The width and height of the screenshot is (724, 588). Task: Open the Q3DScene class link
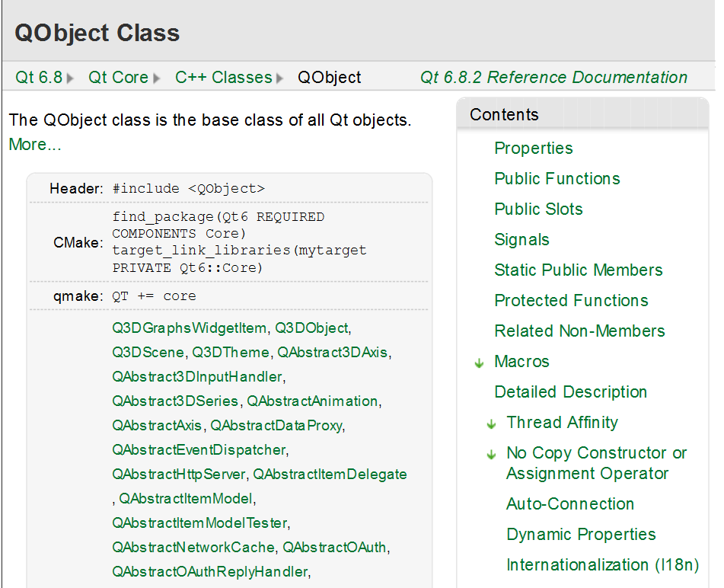[148, 353]
